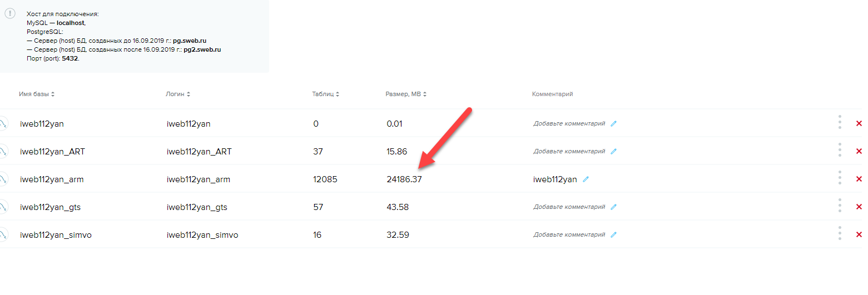
Task: Sort by Размер, MB column
Action: [x=406, y=94]
